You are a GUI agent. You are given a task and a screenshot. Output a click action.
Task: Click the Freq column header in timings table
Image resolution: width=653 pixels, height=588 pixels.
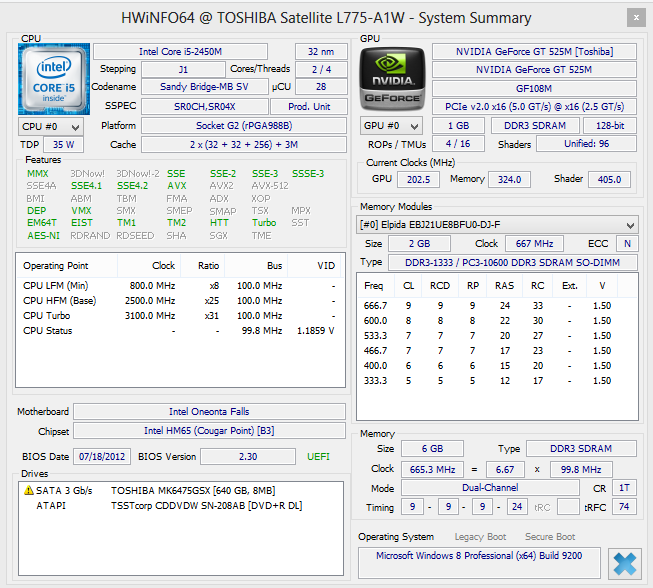(374, 286)
